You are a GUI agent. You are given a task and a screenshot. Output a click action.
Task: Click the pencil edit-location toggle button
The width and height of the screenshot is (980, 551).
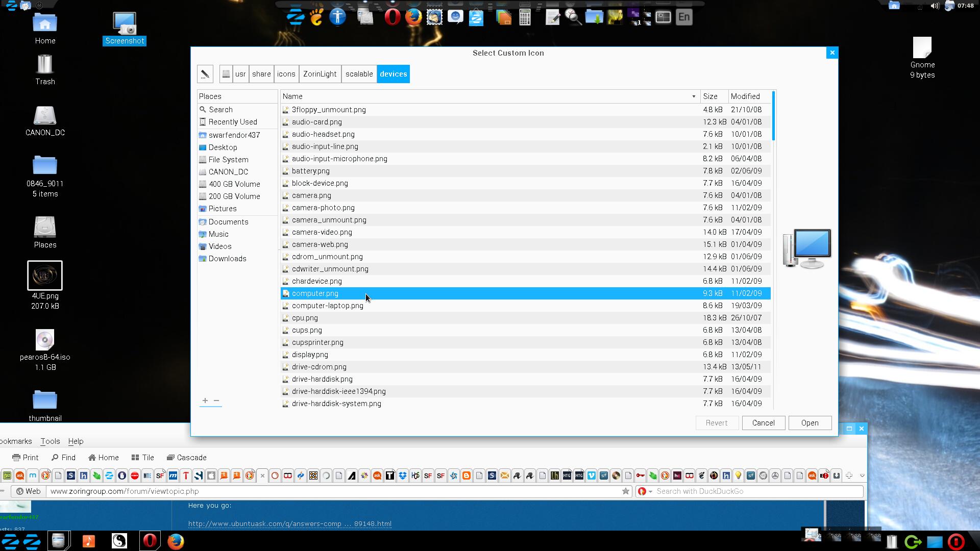point(205,74)
